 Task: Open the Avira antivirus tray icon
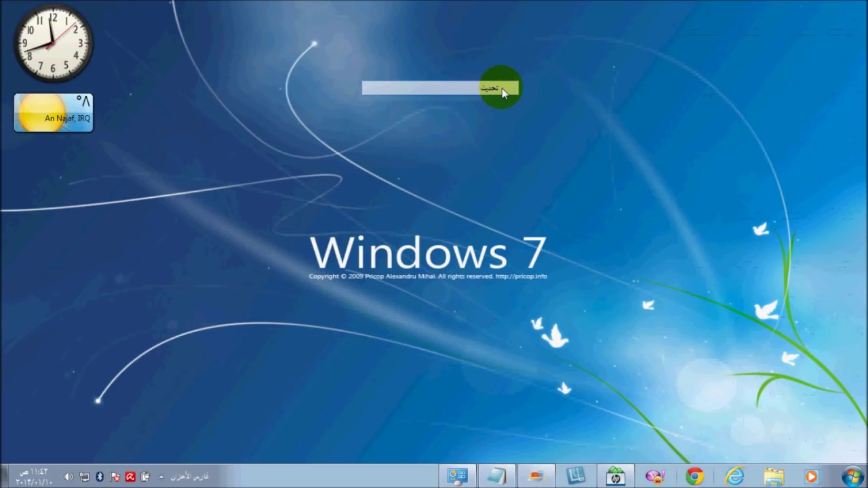click(x=130, y=477)
